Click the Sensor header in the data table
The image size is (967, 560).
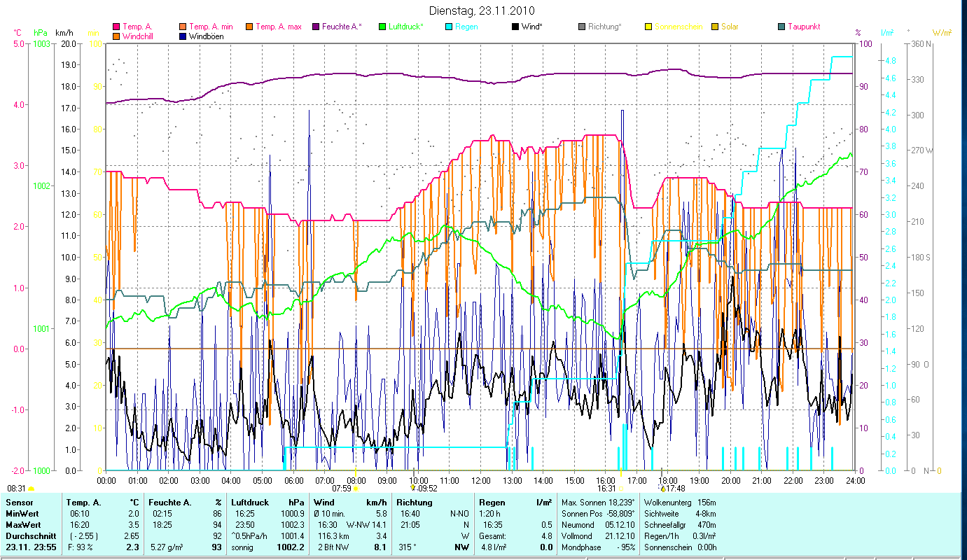pos(19,503)
